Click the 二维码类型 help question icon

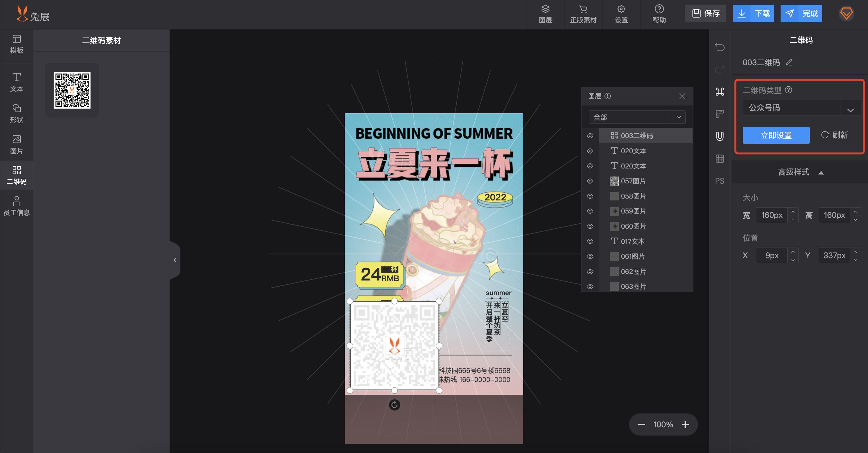click(788, 90)
